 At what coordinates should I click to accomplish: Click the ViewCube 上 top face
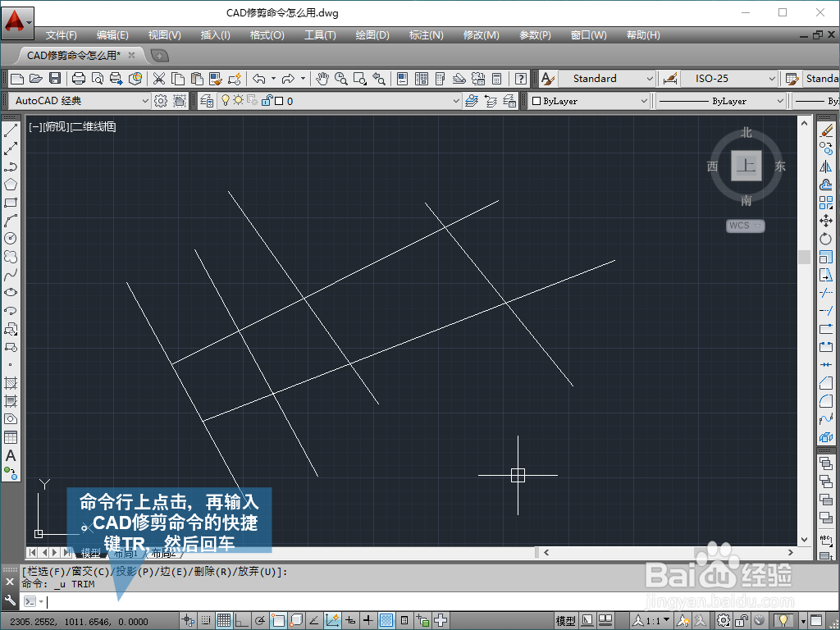pyautogui.click(x=746, y=166)
